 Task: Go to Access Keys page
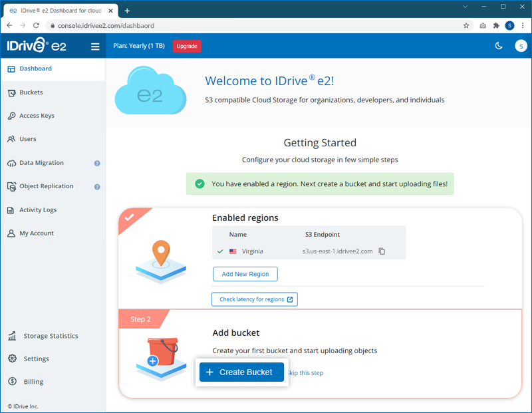click(37, 116)
